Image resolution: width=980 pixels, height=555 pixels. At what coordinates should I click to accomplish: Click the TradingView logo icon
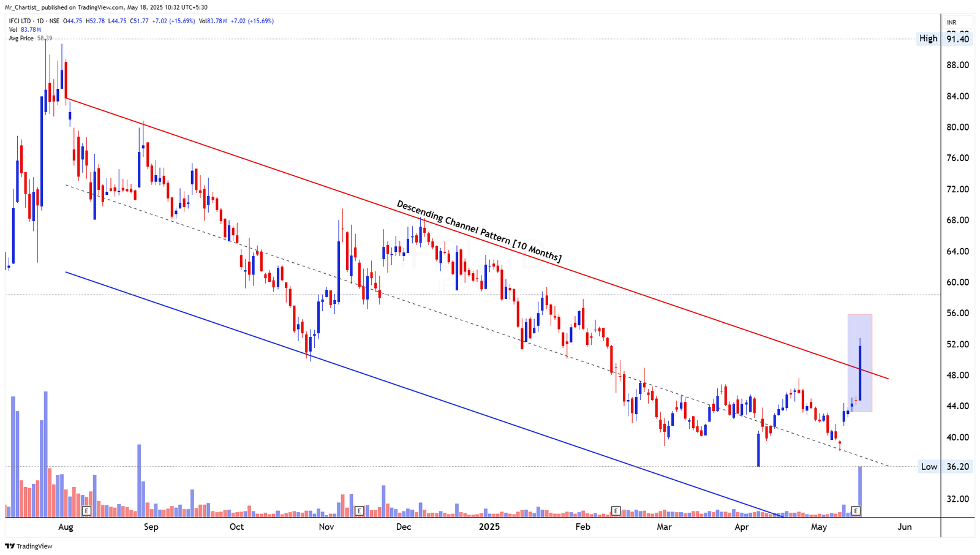click(10, 546)
